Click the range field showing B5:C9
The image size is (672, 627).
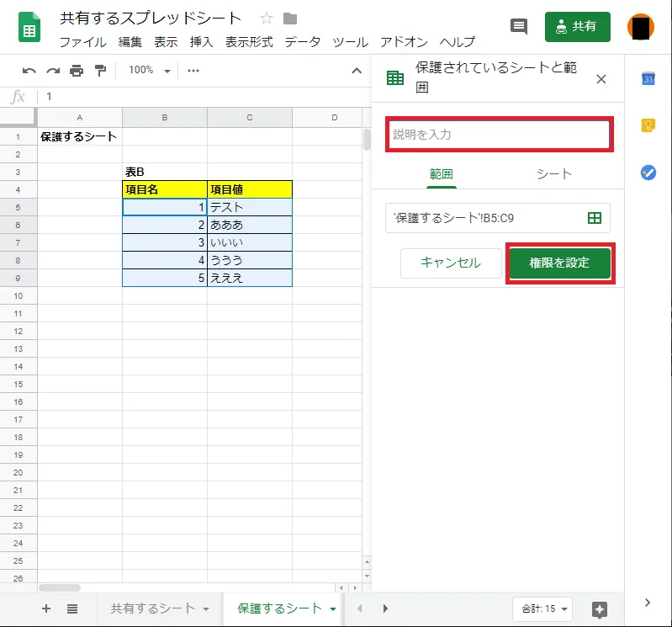tap(498, 218)
